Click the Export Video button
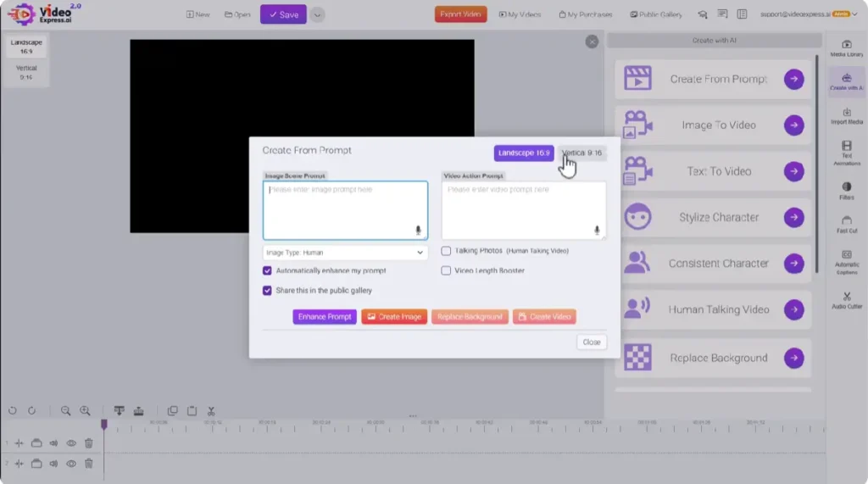The image size is (868, 484). point(460,14)
